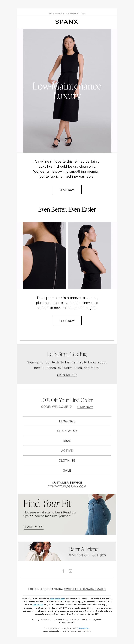Open the SALE category

click(67, 470)
